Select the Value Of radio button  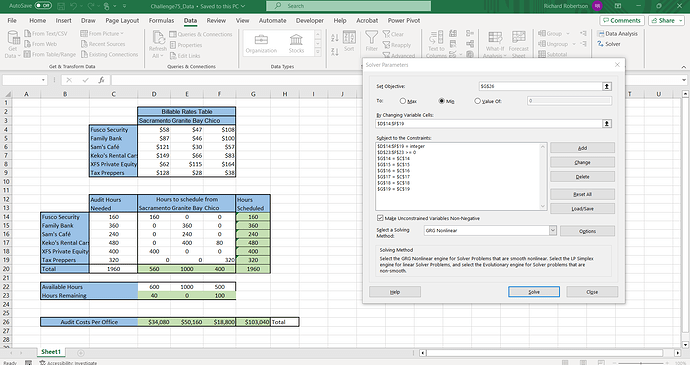click(477, 101)
